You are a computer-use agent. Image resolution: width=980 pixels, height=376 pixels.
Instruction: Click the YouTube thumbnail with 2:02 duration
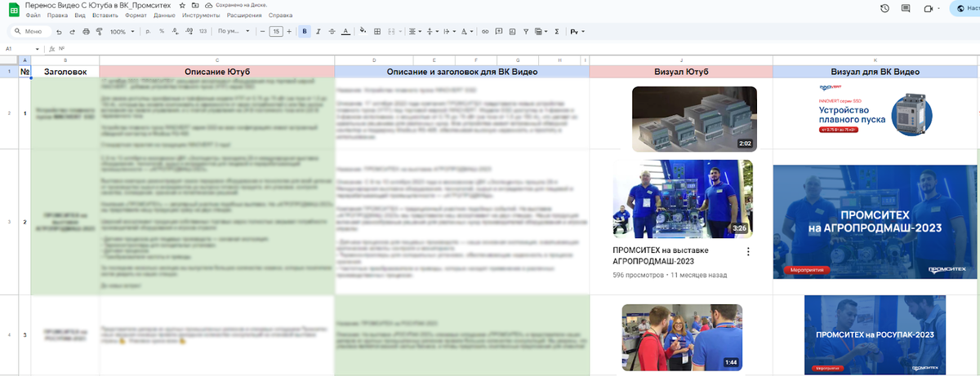(x=694, y=118)
